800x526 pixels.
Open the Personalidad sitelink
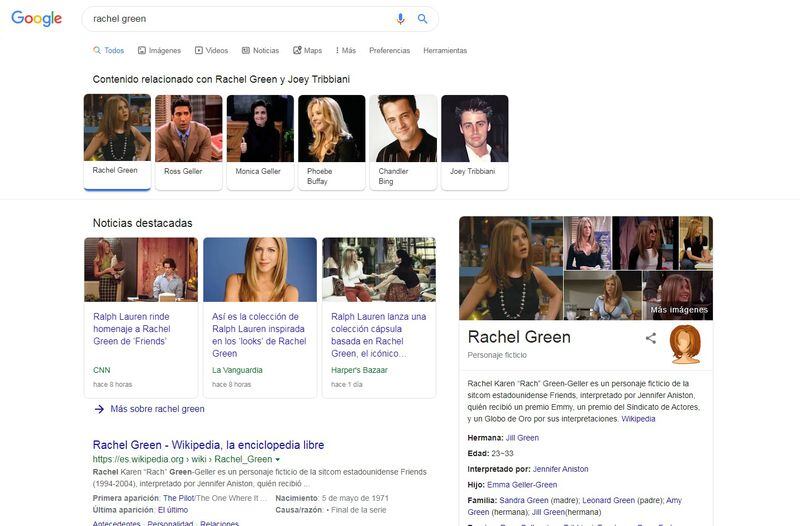tap(170, 523)
